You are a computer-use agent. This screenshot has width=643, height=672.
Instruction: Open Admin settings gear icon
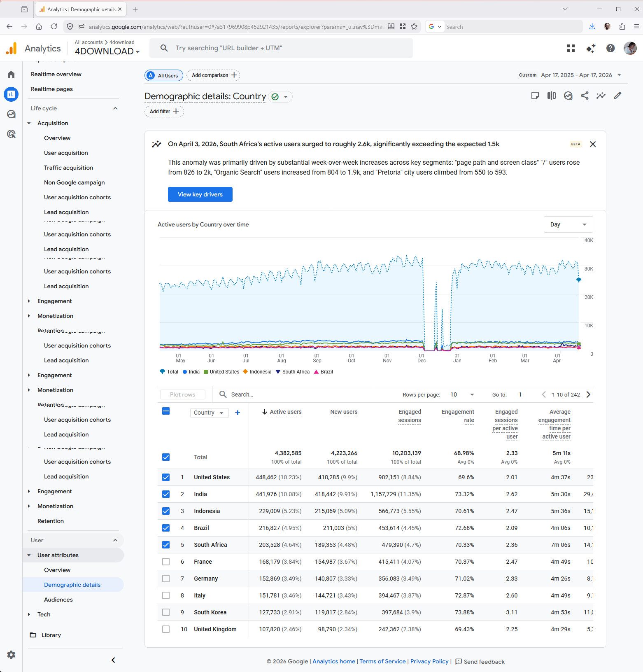coord(11,654)
